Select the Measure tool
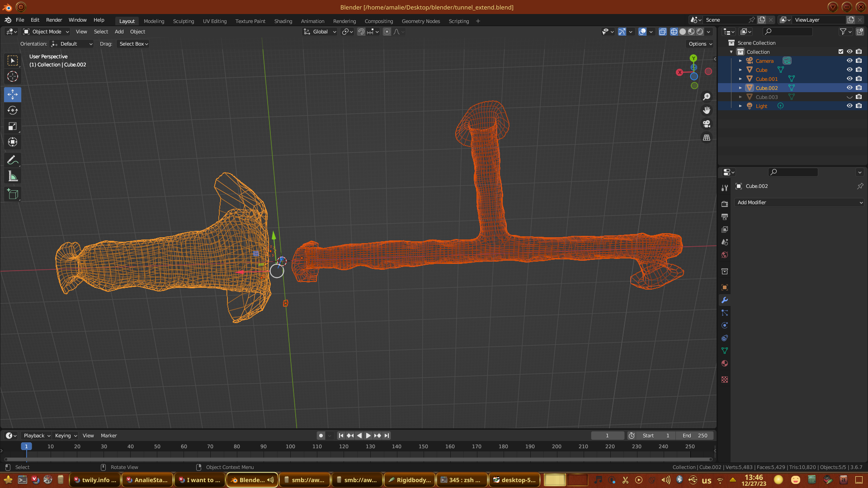Viewport: 868px width, 488px height. 13,177
